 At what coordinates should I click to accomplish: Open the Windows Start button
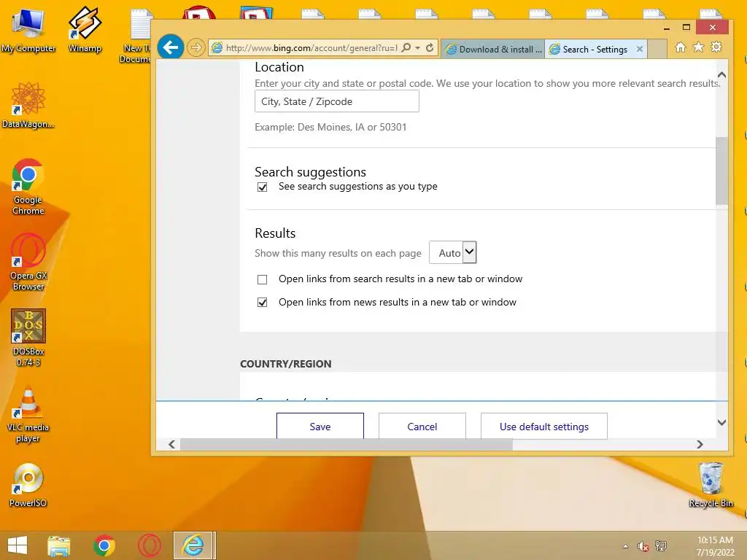point(18,545)
